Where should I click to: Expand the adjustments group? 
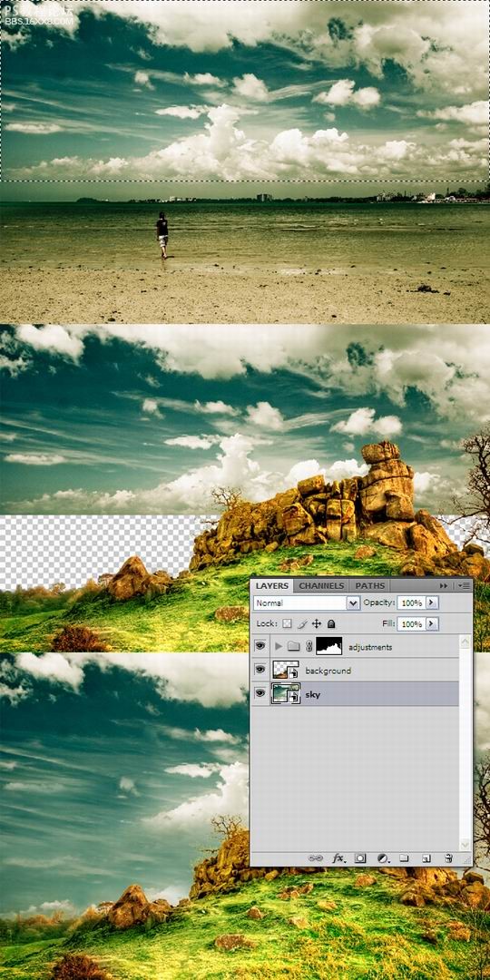279,646
